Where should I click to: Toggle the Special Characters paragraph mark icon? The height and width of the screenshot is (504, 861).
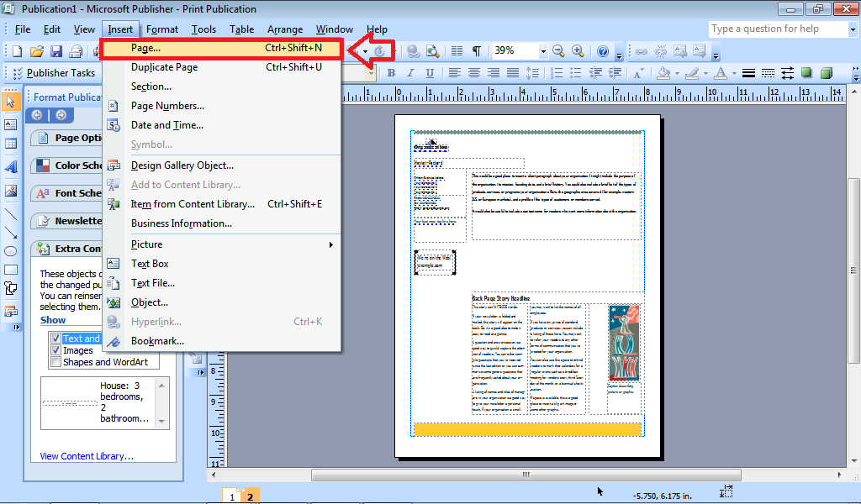pyautogui.click(x=476, y=50)
